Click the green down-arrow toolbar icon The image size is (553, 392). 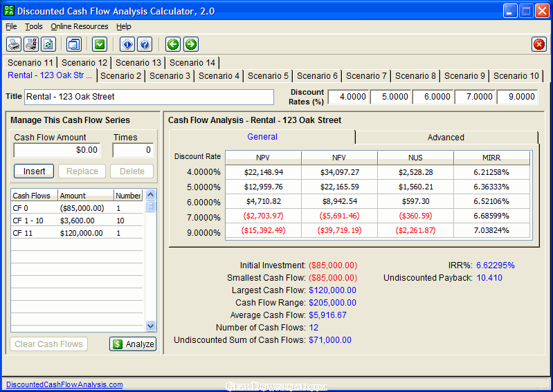pyautogui.click(x=100, y=44)
